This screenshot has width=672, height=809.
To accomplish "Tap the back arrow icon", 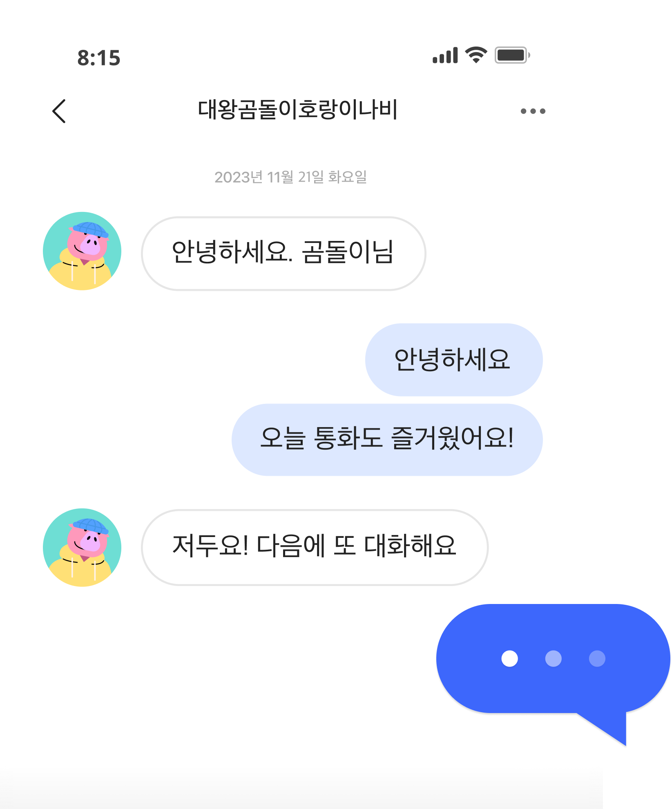I will coord(59,111).
